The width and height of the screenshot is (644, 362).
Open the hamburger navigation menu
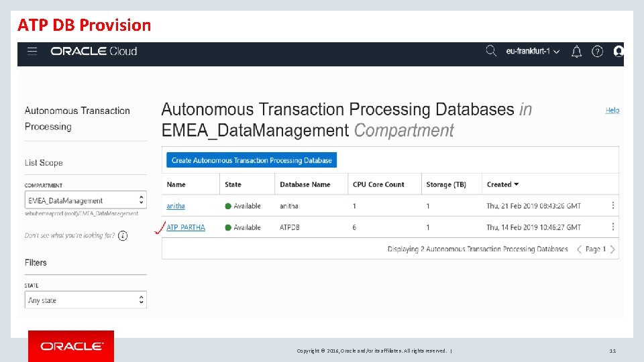tap(32, 52)
